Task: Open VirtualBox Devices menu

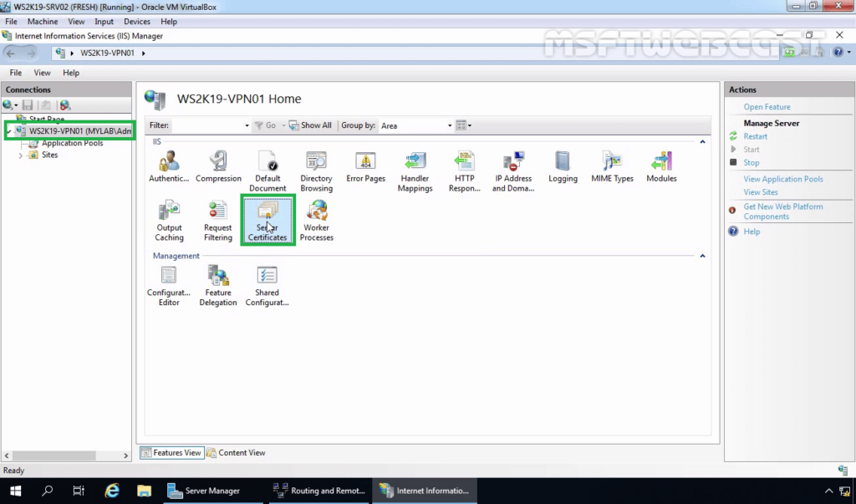Action: click(137, 21)
